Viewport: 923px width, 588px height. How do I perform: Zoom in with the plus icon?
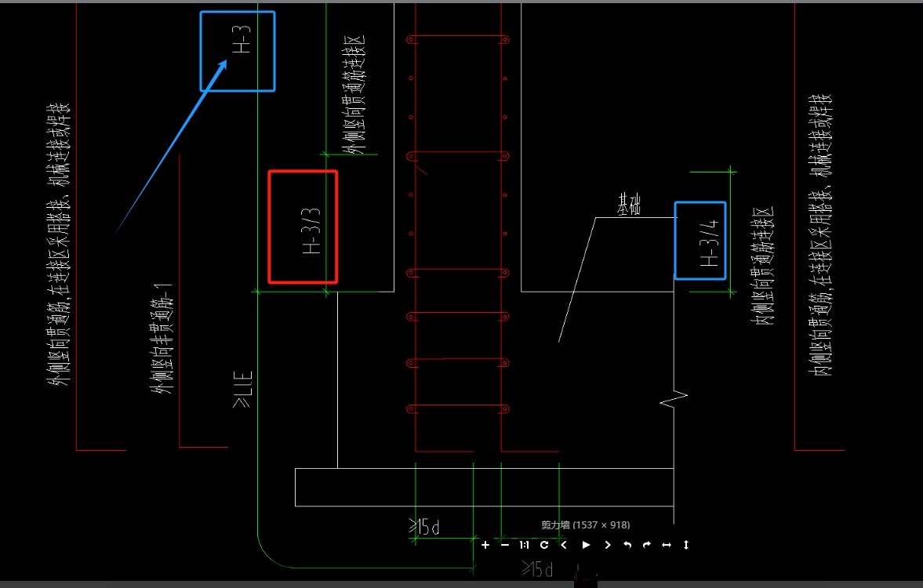click(x=485, y=545)
